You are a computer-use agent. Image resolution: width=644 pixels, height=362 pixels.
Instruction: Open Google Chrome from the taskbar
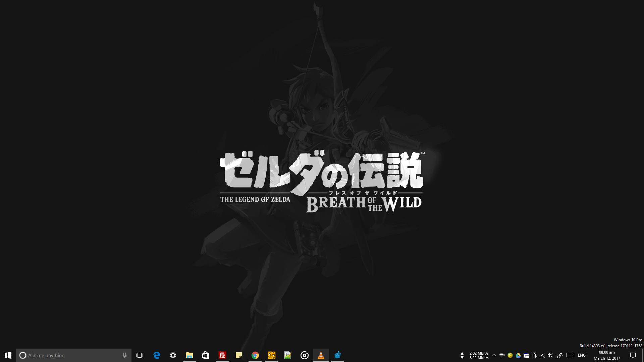pyautogui.click(x=255, y=355)
